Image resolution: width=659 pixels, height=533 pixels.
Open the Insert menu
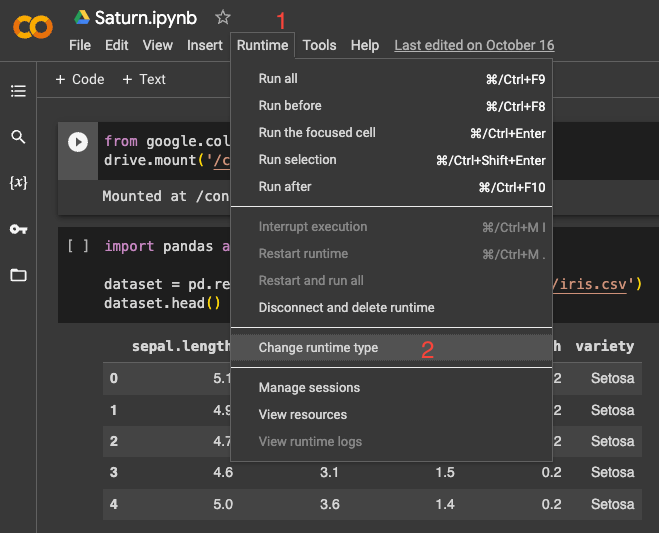point(204,45)
